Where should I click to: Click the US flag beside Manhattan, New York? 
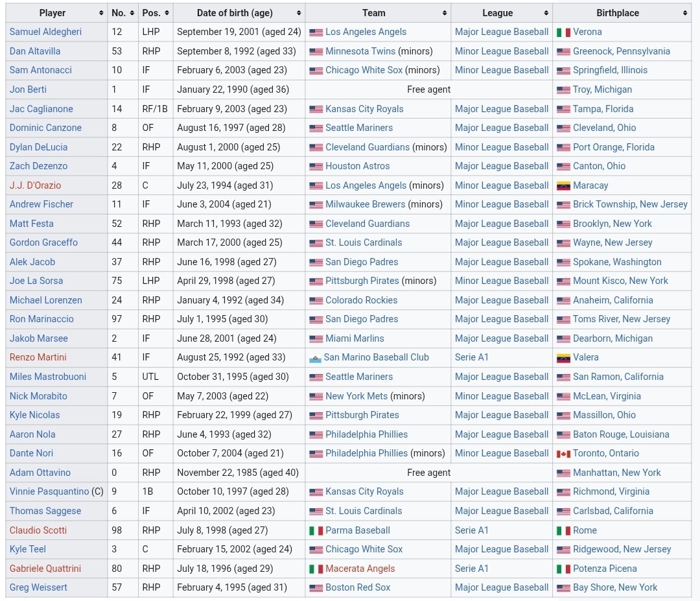tap(563, 473)
